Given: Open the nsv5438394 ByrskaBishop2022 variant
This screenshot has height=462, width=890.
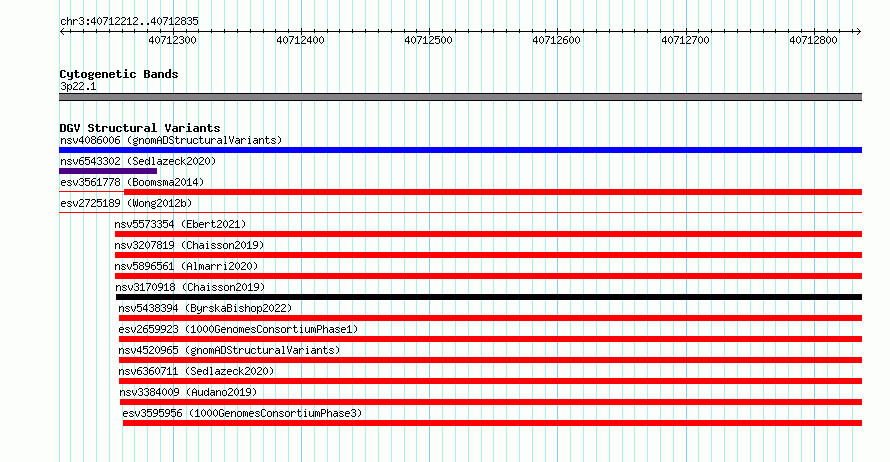Looking at the screenshot, I should tap(205, 308).
